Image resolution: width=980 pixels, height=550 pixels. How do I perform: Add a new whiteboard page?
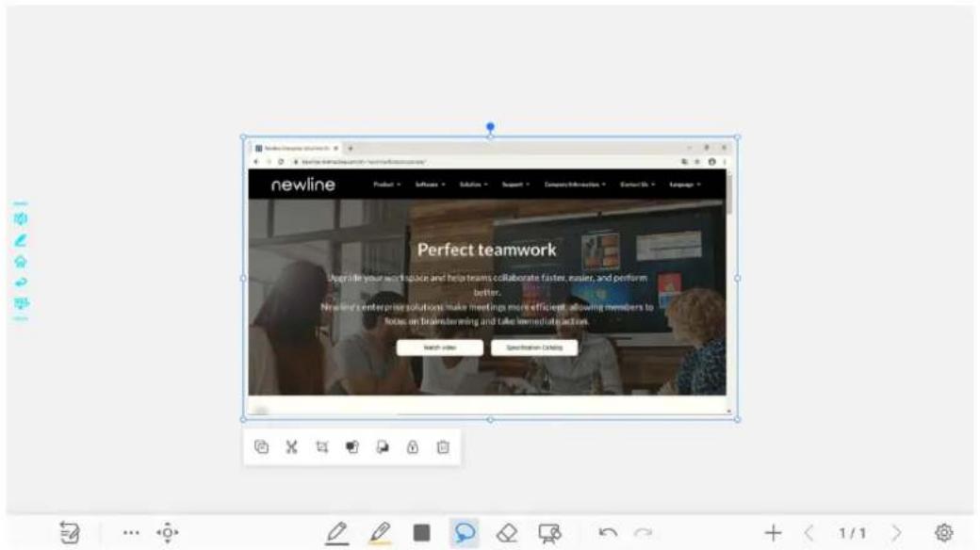[773, 532]
